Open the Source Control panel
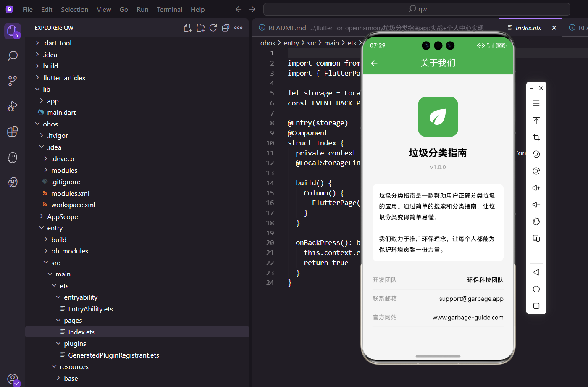The width and height of the screenshot is (588, 387). point(13,81)
